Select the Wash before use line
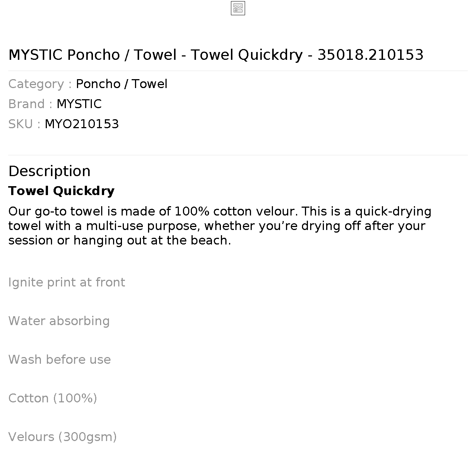This screenshot has height=457, width=476. [59, 360]
